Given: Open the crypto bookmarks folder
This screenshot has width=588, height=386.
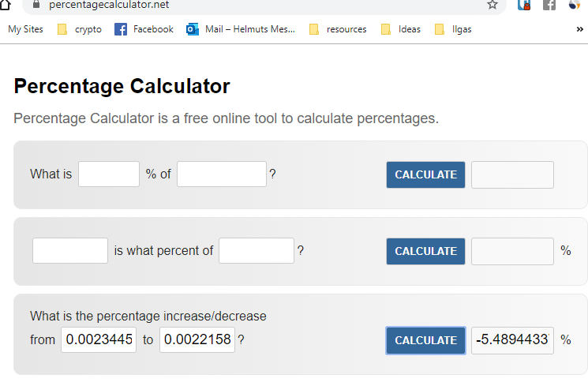Looking at the screenshot, I should [x=80, y=29].
